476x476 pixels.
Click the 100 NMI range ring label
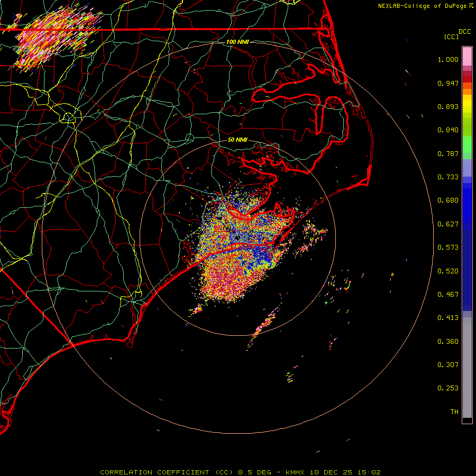point(237,42)
